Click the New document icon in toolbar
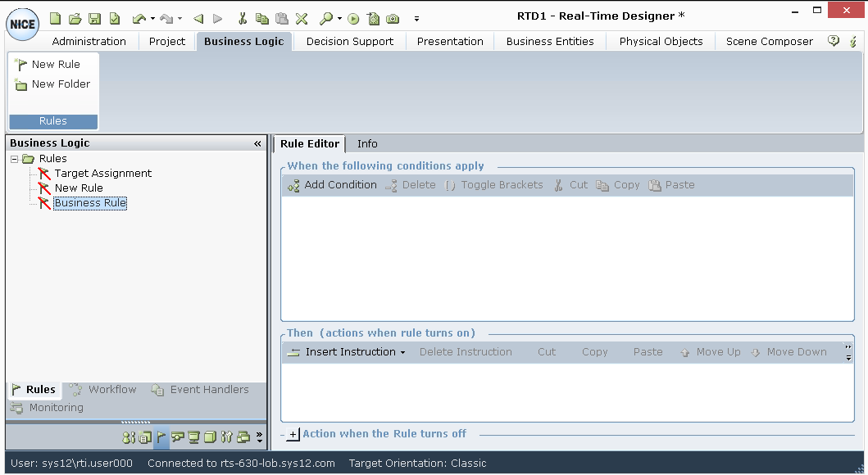Screen dimensions: 868x475 56,18
